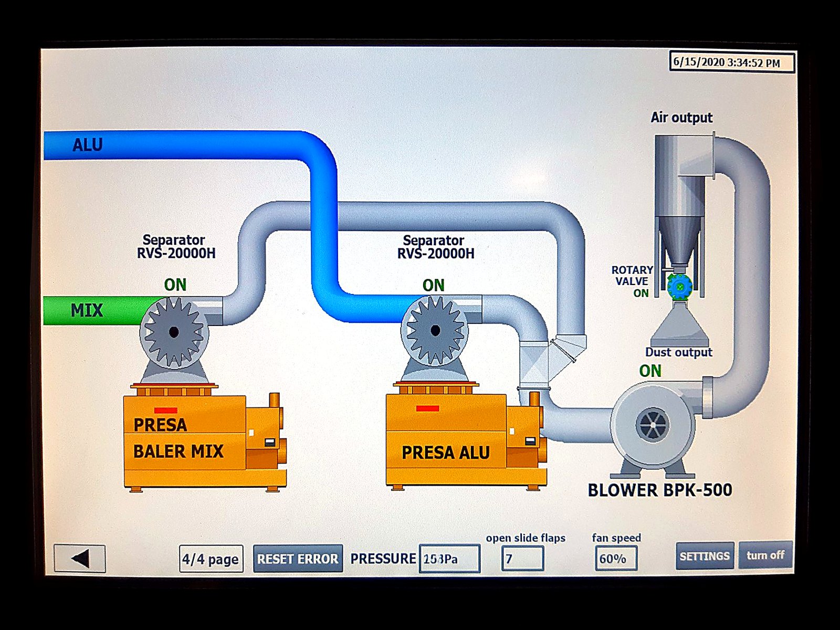Click the ROTARY VALVE ON label
The width and height of the screenshot is (840, 630).
pyautogui.click(x=632, y=281)
